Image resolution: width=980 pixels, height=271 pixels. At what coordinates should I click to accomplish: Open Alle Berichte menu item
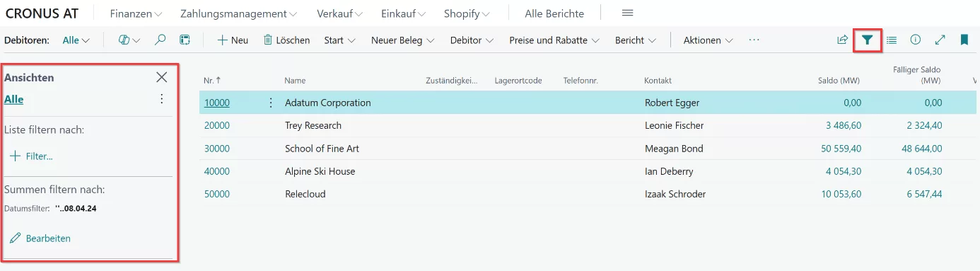(x=554, y=13)
